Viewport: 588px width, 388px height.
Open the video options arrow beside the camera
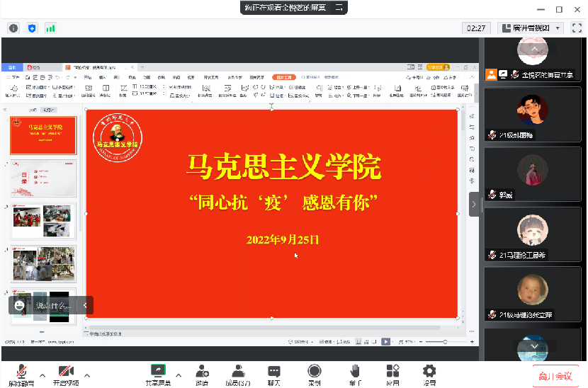(87, 375)
